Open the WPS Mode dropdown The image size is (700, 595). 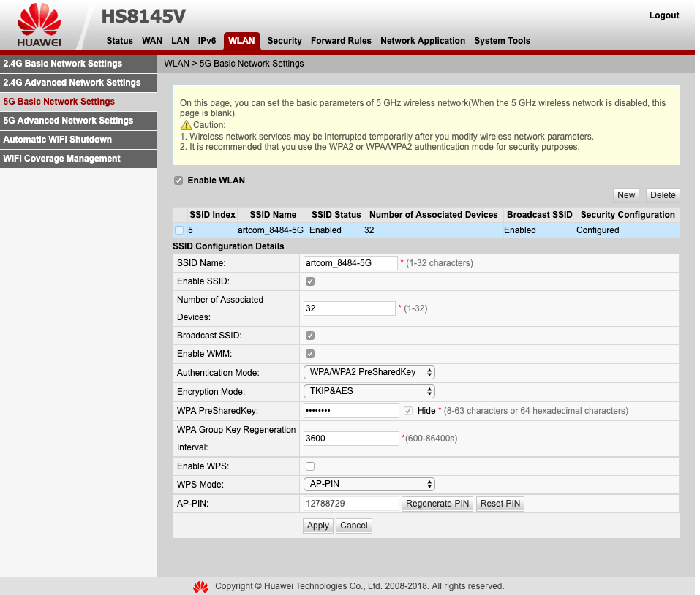point(369,485)
